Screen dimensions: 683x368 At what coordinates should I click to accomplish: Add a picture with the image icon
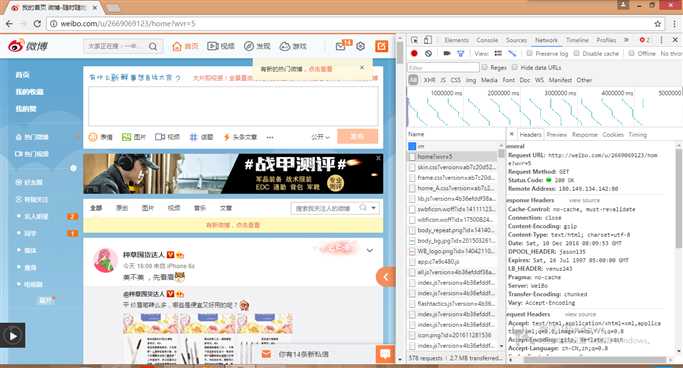pyautogui.click(x=126, y=137)
